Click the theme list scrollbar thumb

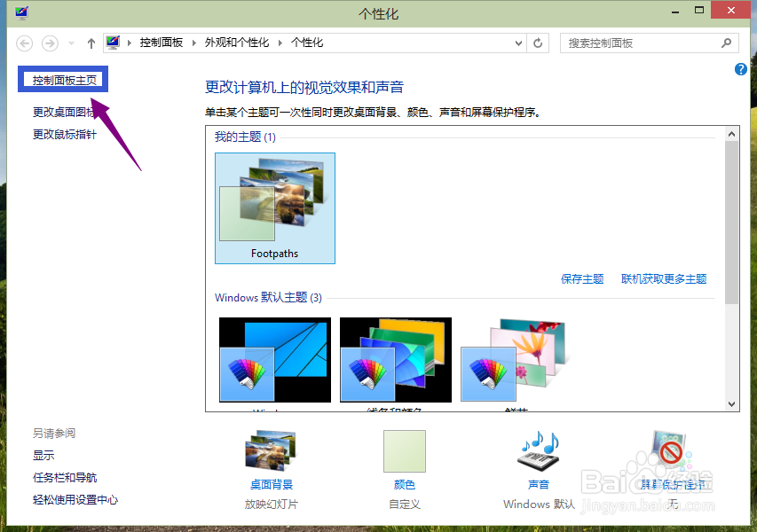click(732, 222)
